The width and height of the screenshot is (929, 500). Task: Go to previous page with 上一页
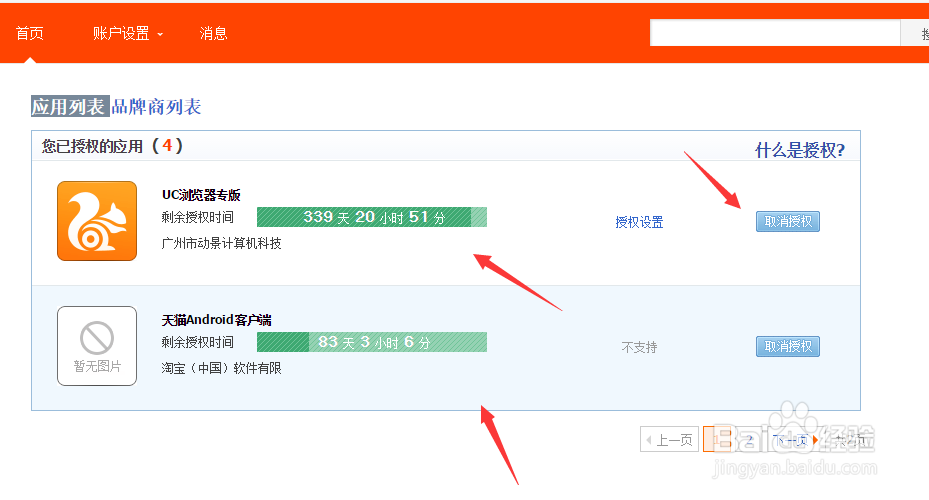click(669, 440)
